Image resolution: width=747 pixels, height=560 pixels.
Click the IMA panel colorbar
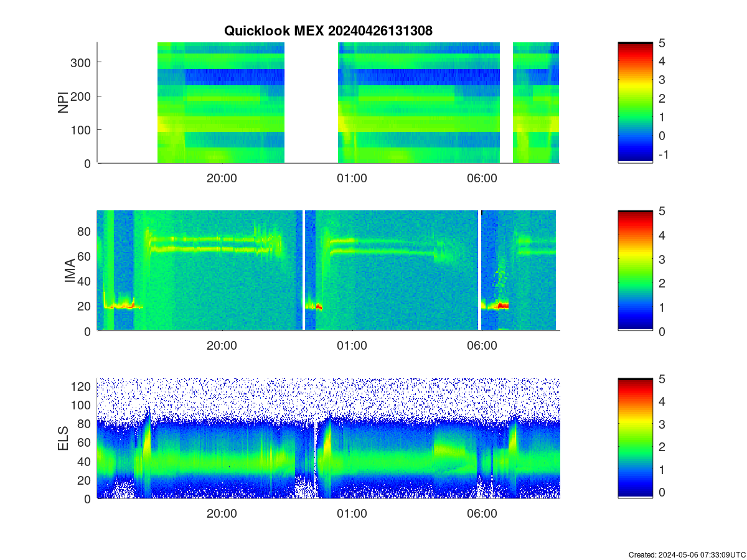pyautogui.click(x=635, y=271)
